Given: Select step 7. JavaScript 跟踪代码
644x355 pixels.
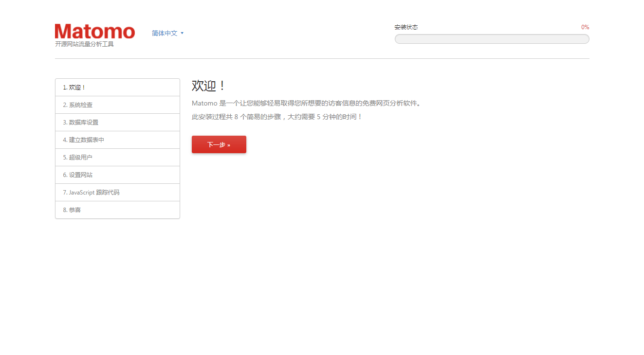Looking at the screenshot, I should click(117, 193).
